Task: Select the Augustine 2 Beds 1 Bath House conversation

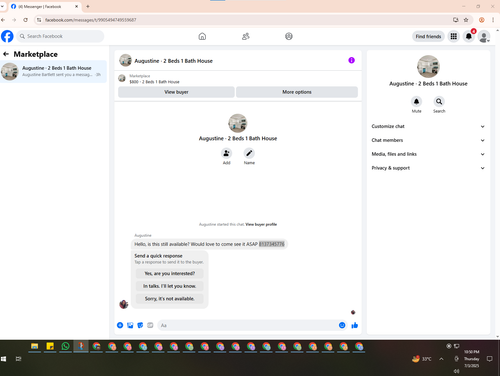Action: tap(53, 71)
